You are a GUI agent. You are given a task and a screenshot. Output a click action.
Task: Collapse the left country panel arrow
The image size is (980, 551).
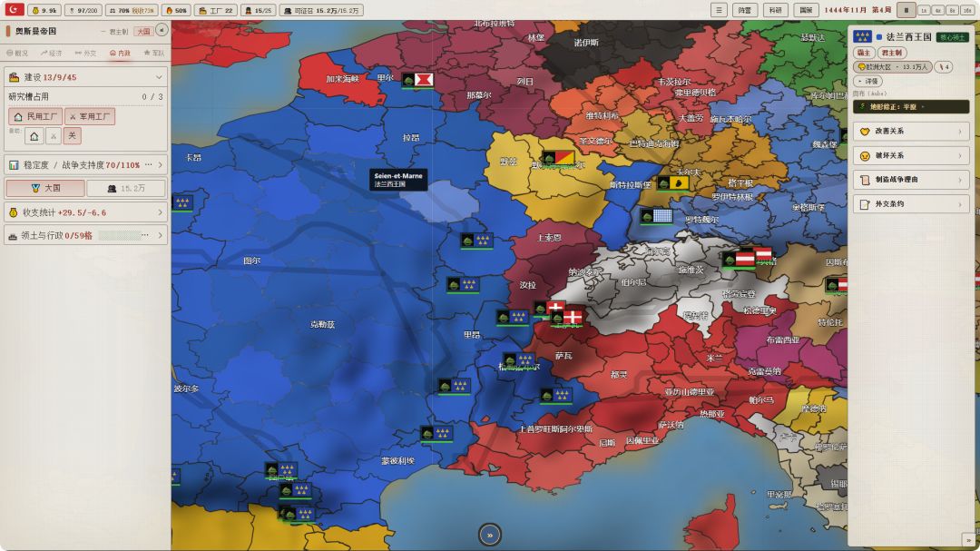[x=162, y=30]
